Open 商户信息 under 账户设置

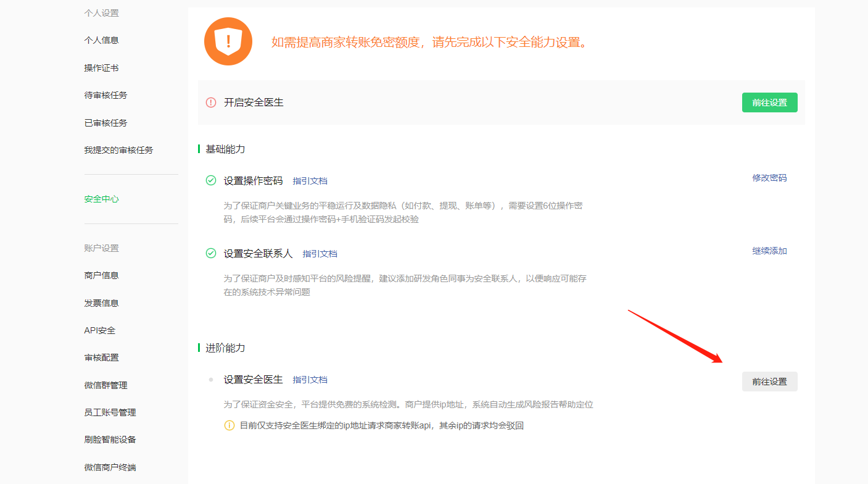pyautogui.click(x=101, y=275)
